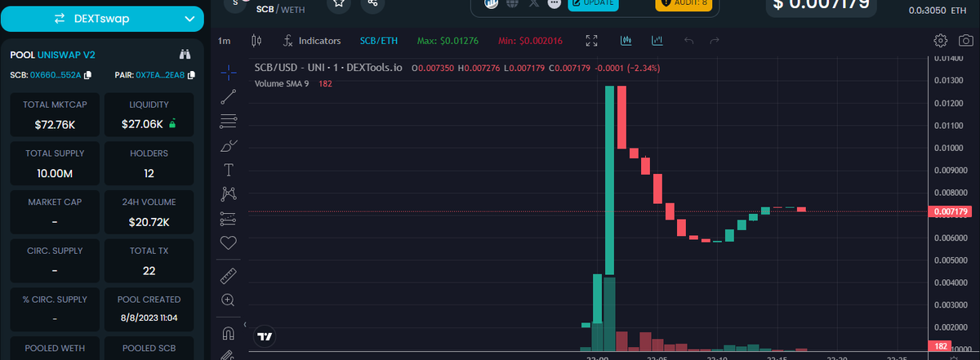Activate the zoom in tool
Viewport: 980px width, 360px height.
point(229,300)
